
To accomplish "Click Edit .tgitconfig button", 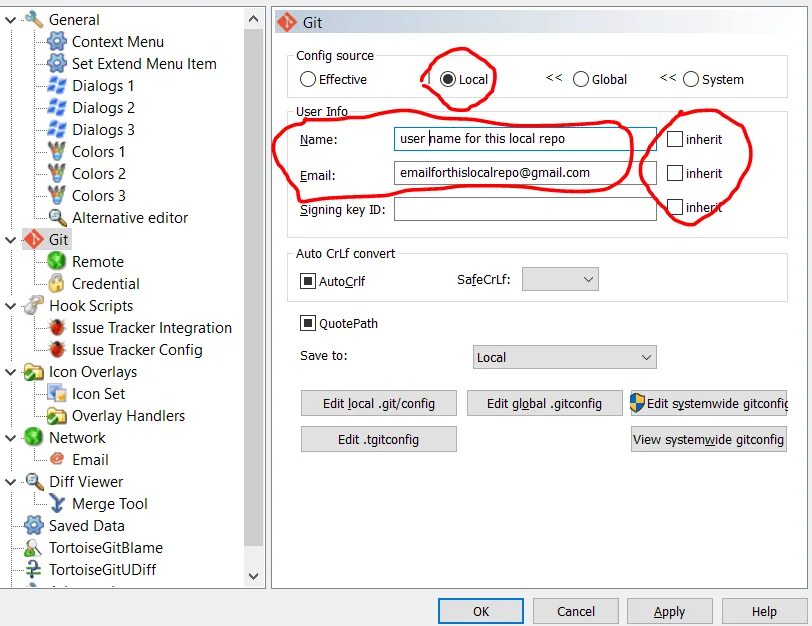I will pyautogui.click(x=379, y=439).
